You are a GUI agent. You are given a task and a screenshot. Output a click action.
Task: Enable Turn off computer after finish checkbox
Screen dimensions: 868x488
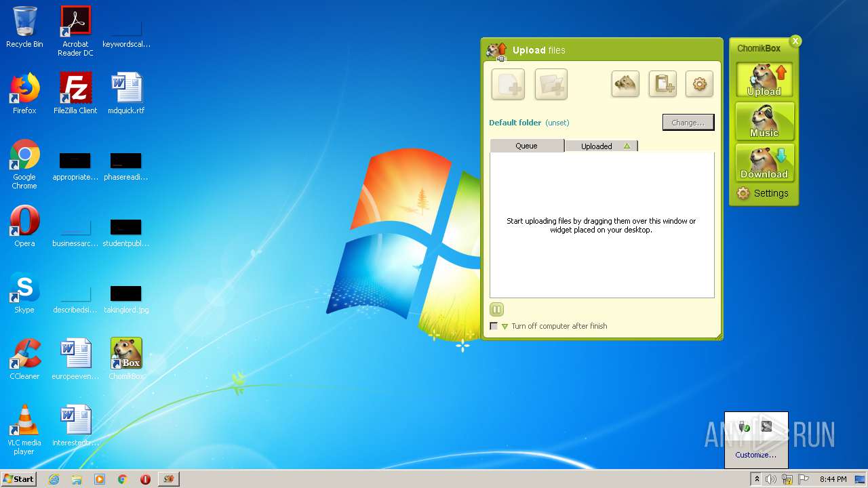[494, 326]
